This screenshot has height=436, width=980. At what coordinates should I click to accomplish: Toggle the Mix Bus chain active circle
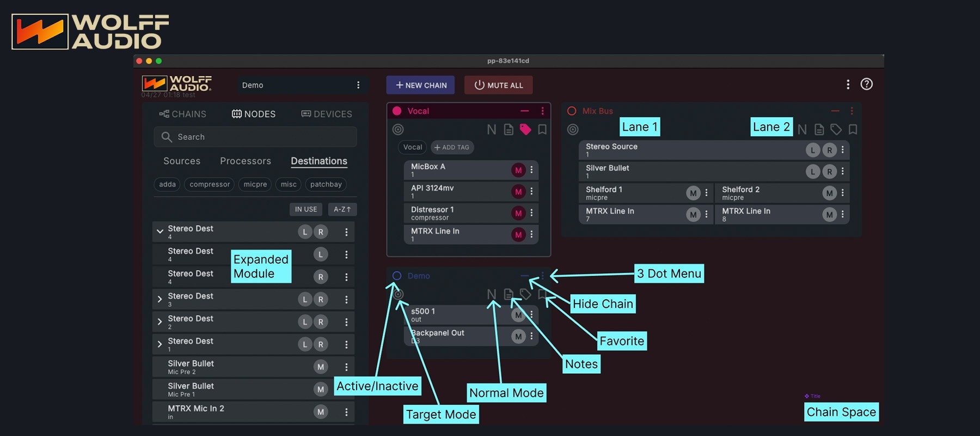click(x=572, y=111)
